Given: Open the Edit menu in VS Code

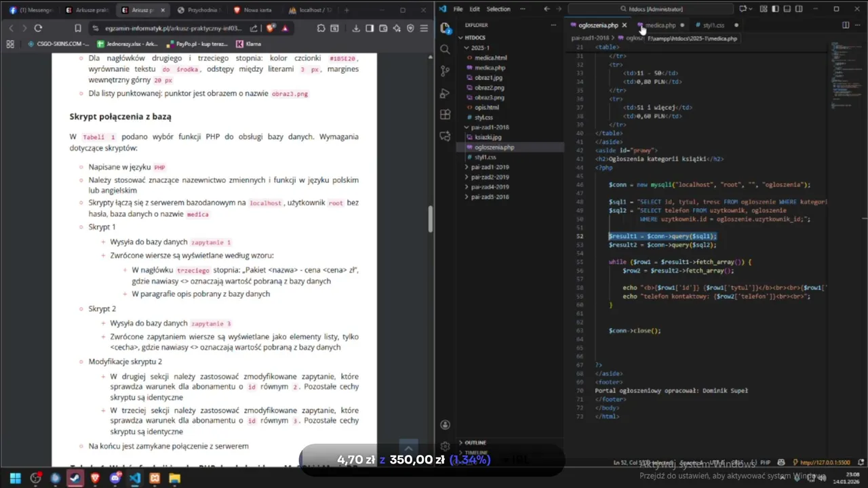Looking at the screenshot, I should click(475, 9).
